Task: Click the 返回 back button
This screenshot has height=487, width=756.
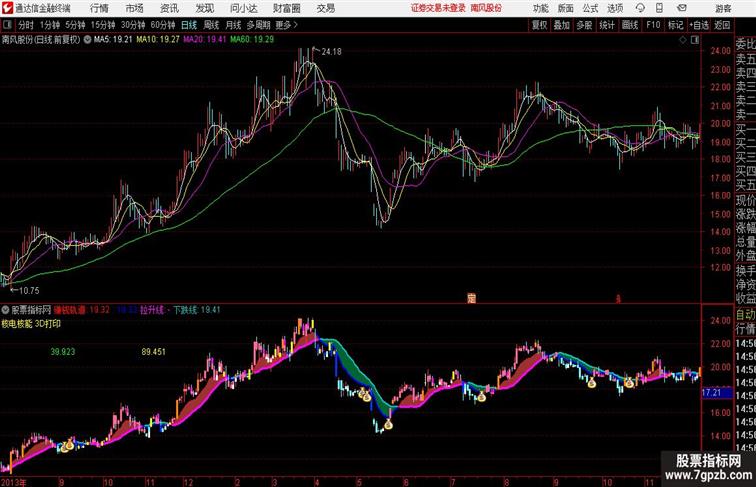Action: 722,25
